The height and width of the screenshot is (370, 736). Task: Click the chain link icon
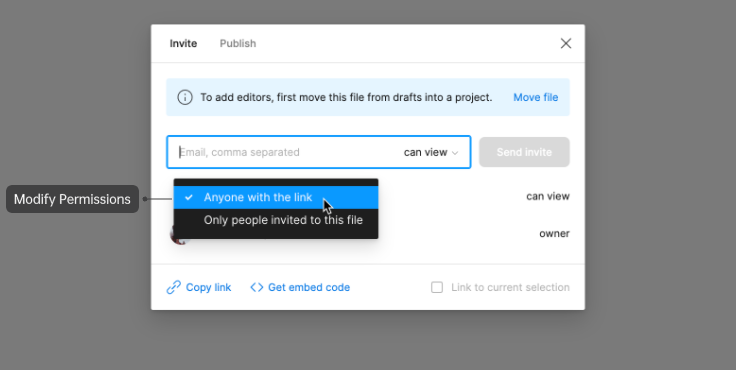point(173,287)
